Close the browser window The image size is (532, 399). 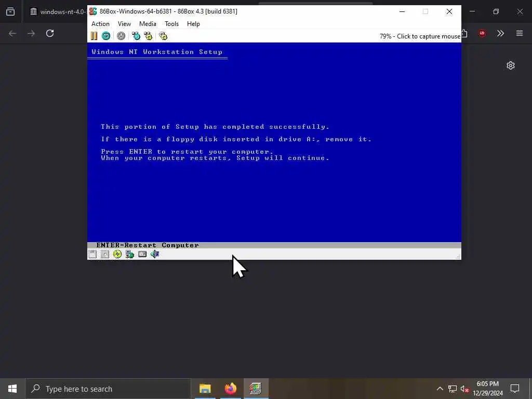(x=520, y=11)
